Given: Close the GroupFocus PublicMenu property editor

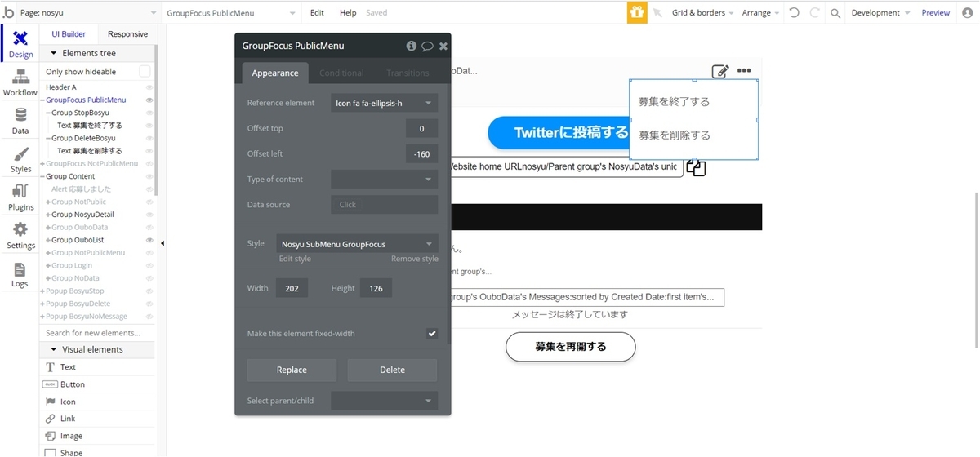Looking at the screenshot, I should pyautogui.click(x=443, y=47).
